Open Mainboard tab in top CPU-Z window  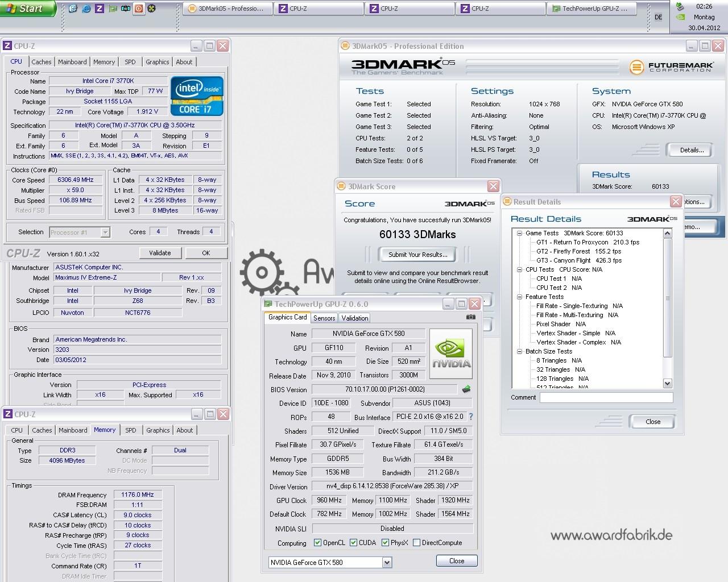[x=72, y=62]
